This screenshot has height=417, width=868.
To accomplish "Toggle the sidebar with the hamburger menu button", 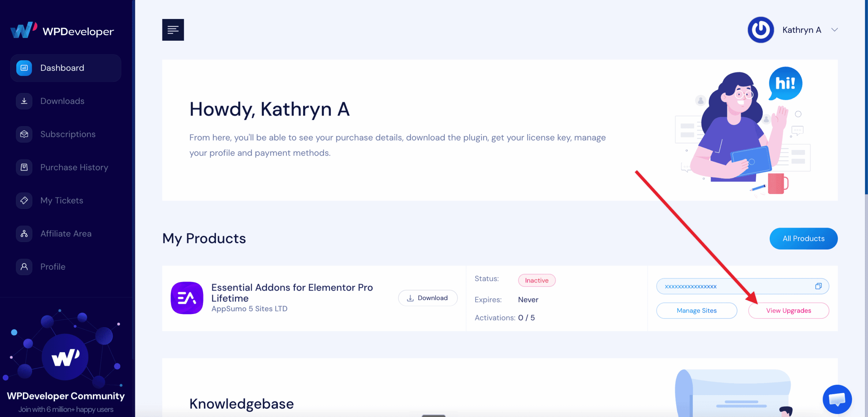I will tap(173, 30).
